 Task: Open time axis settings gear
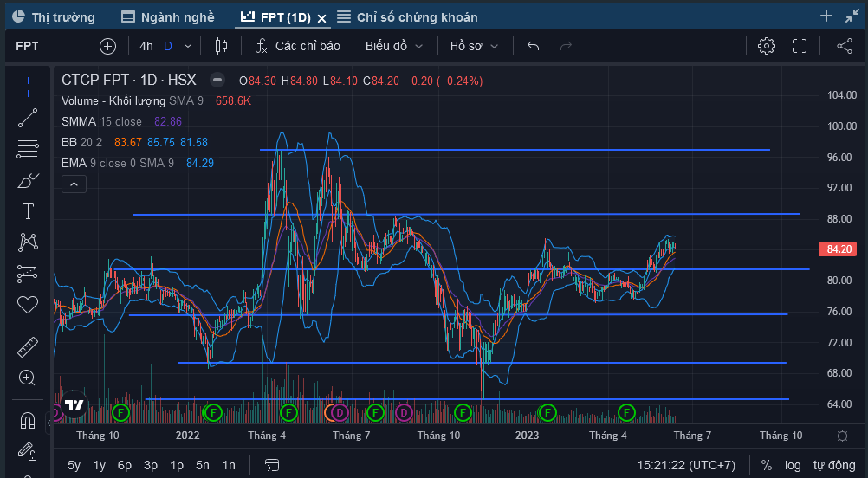pyautogui.click(x=843, y=436)
